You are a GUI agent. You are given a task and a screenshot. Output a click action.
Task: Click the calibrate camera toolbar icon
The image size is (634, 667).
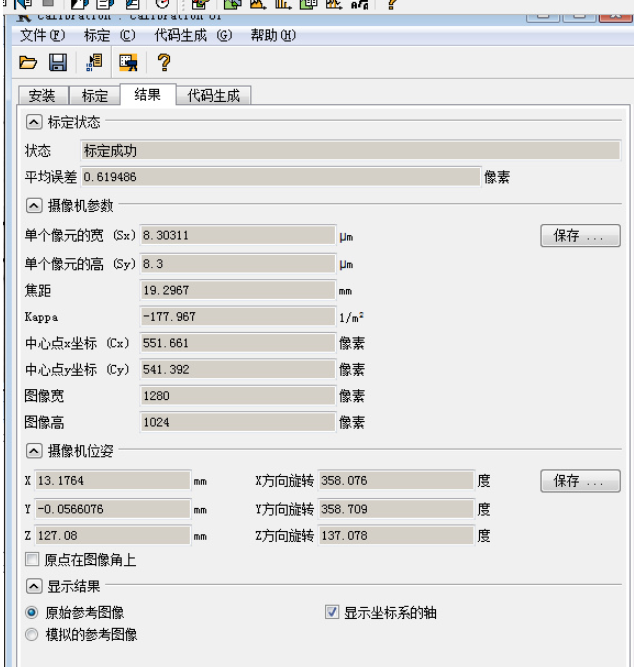(128, 63)
